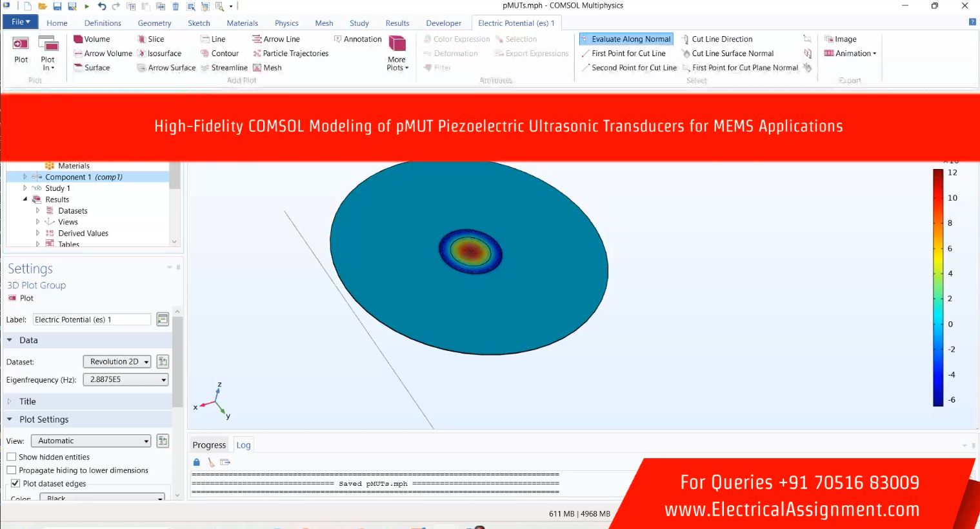This screenshot has height=529, width=980.
Task: Switch to the Mesh ribbon tab
Action: (324, 23)
